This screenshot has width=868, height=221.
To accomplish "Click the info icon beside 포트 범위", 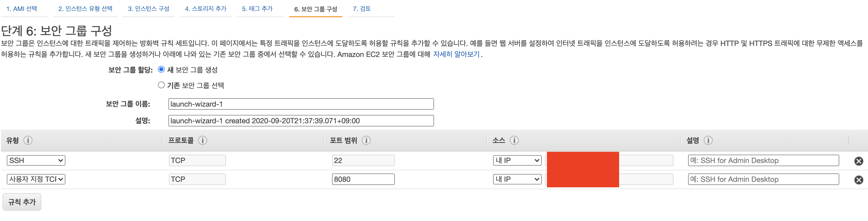I will (366, 141).
